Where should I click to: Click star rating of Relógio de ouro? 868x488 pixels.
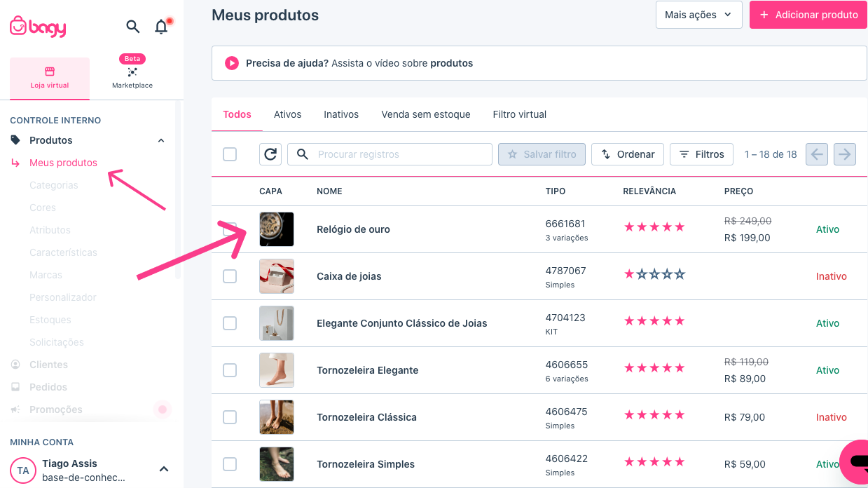[654, 227]
